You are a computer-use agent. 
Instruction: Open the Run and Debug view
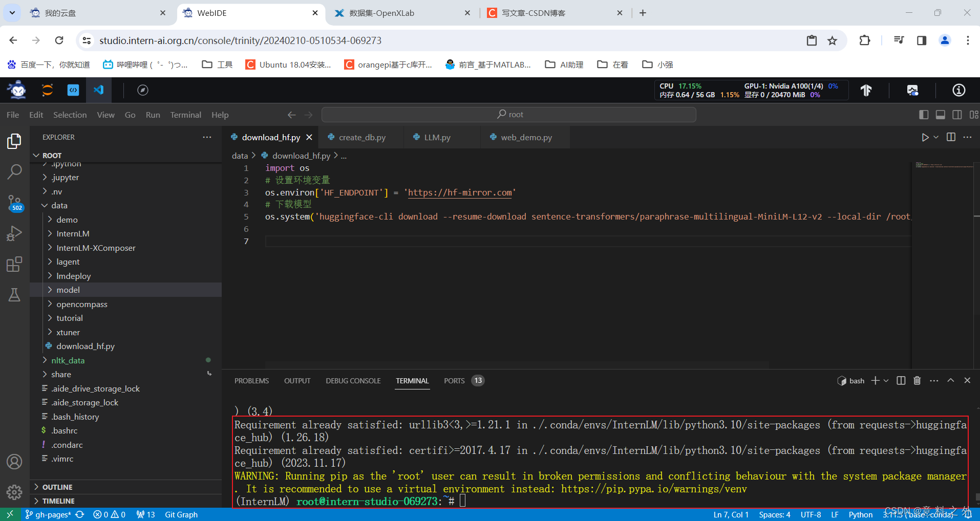coord(14,233)
